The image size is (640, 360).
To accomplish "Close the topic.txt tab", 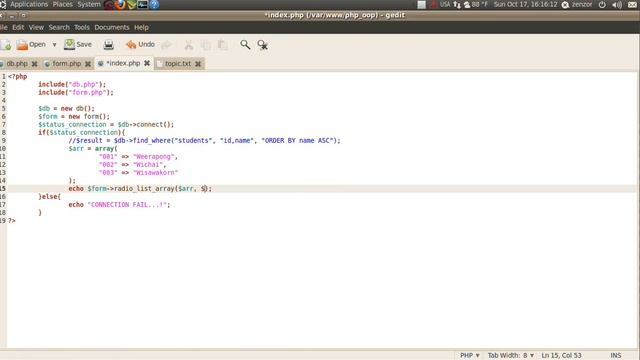I will pyautogui.click(x=198, y=64).
